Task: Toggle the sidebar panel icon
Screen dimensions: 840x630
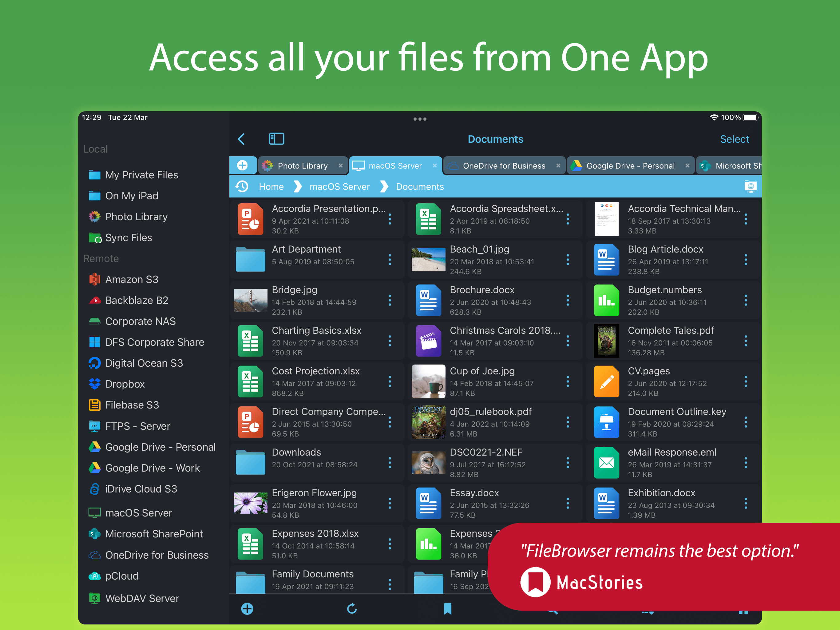Action: coord(276,139)
